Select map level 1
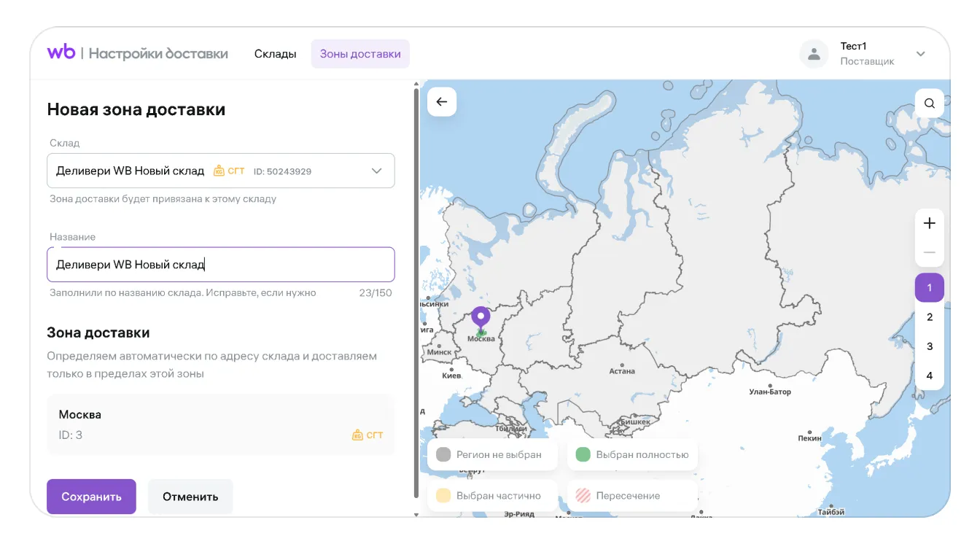The height and width of the screenshot is (544, 980). [x=929, y=287]
